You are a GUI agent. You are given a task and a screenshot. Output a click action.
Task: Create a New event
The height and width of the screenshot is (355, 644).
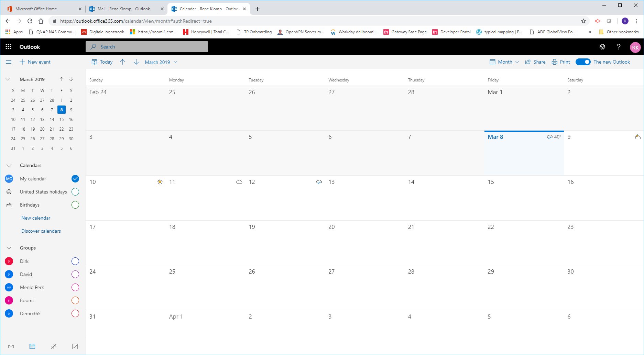[x=35, y=62]
